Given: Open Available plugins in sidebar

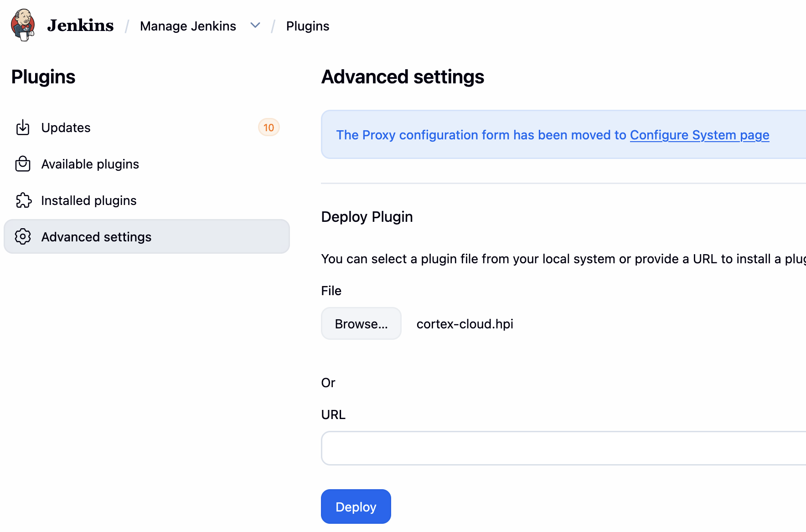Looking at the screenshot, I should point(90,164).
